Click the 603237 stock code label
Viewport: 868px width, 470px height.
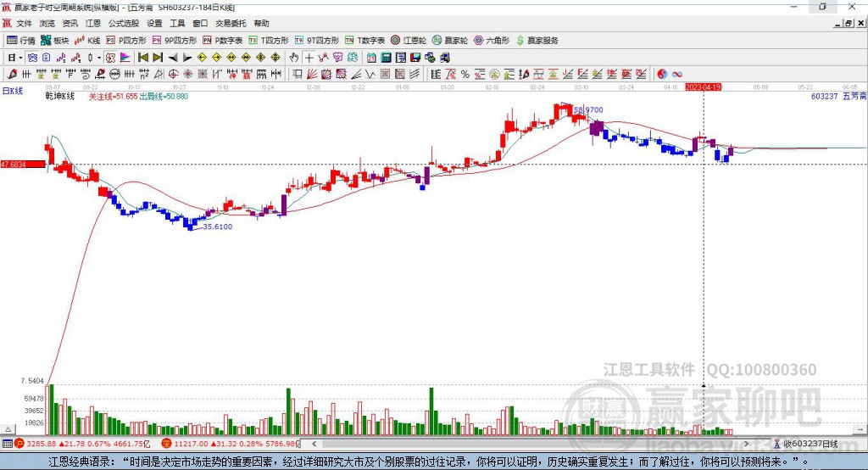coord(824,97)
